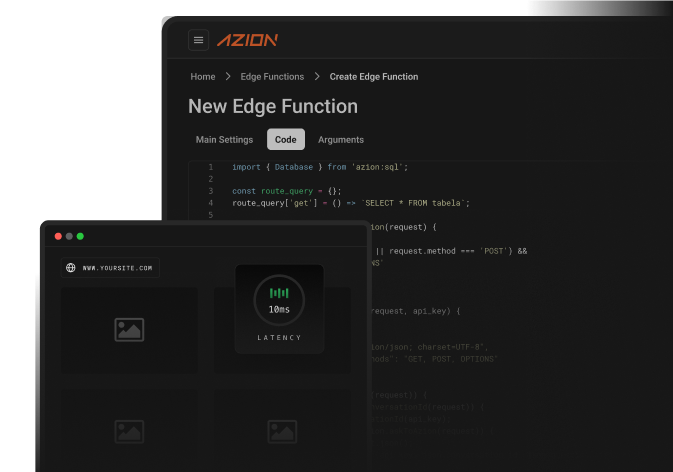This screenshot has width=673, height=472.
Task: Click chevron before Create Edge Function
Action: 317,77
